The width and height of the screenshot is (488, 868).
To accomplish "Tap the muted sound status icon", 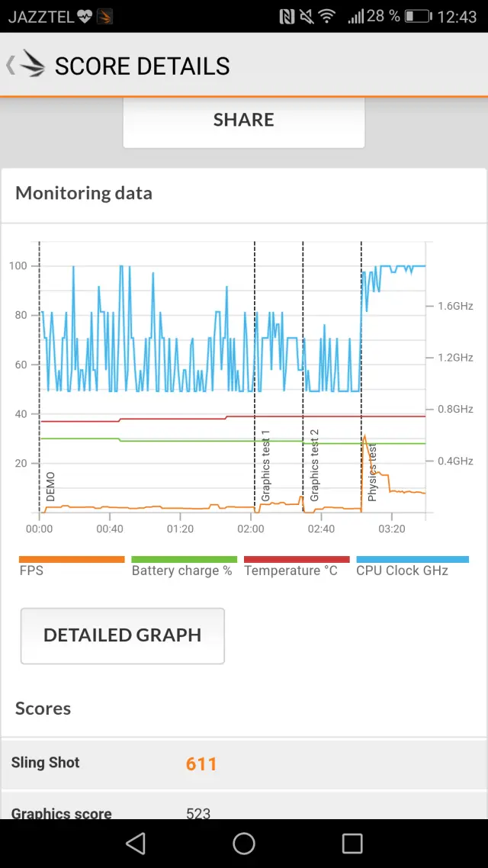I will coord(307,16).
